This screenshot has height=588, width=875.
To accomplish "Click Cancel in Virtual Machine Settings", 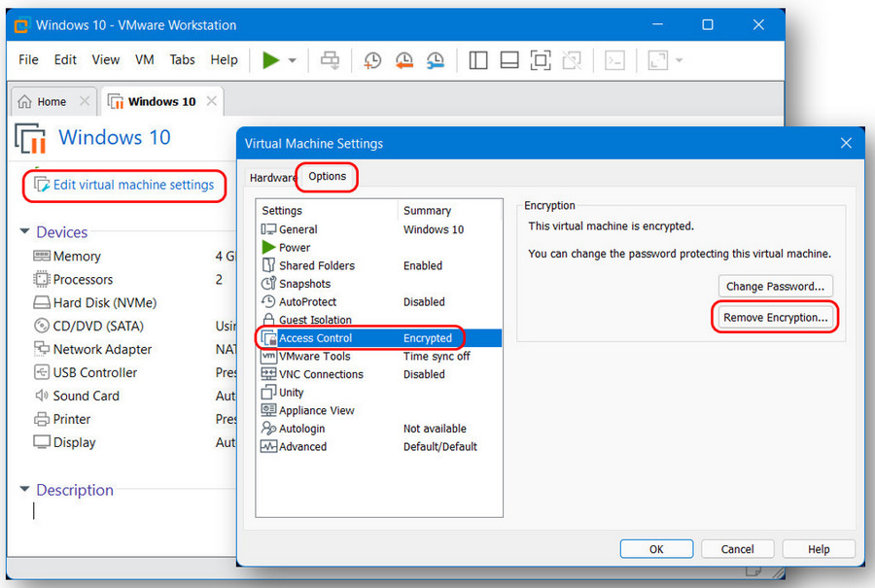I will point(737,549).
